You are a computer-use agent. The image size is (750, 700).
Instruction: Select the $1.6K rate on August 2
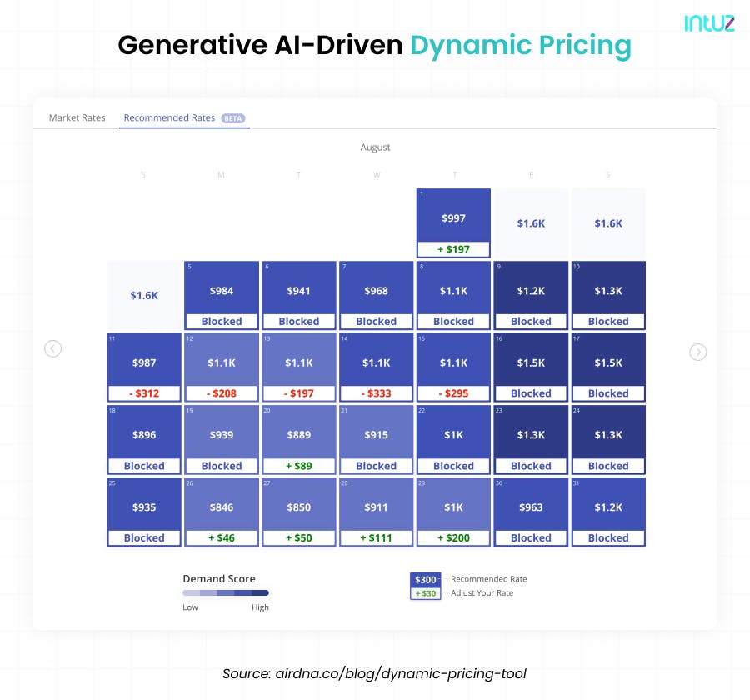(531, 223)
